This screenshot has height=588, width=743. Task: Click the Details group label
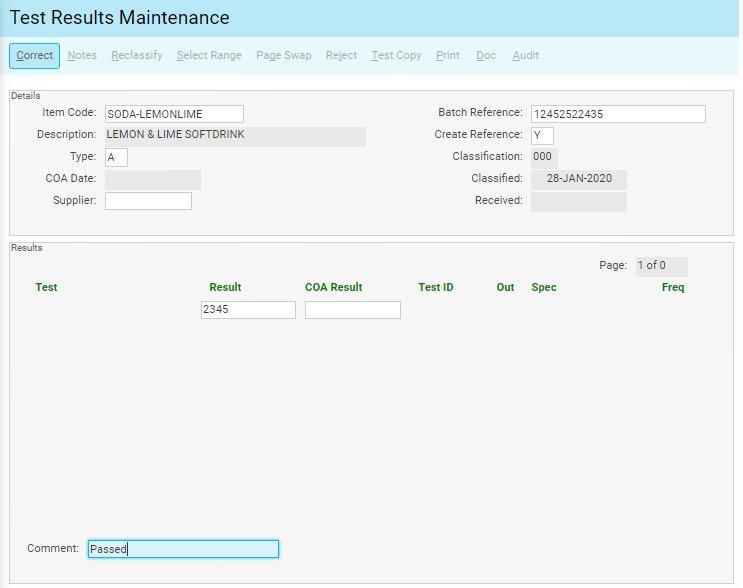[x=26, y=96]
